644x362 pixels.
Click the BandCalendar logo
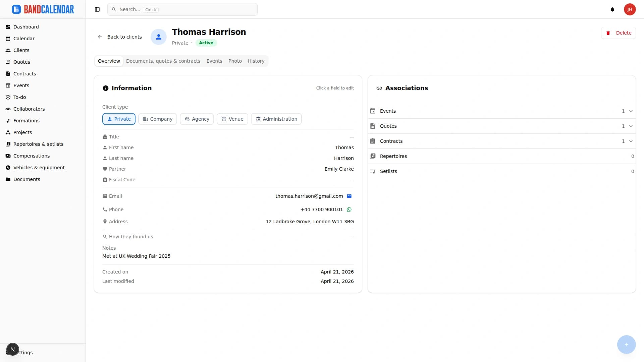[43, 9]
